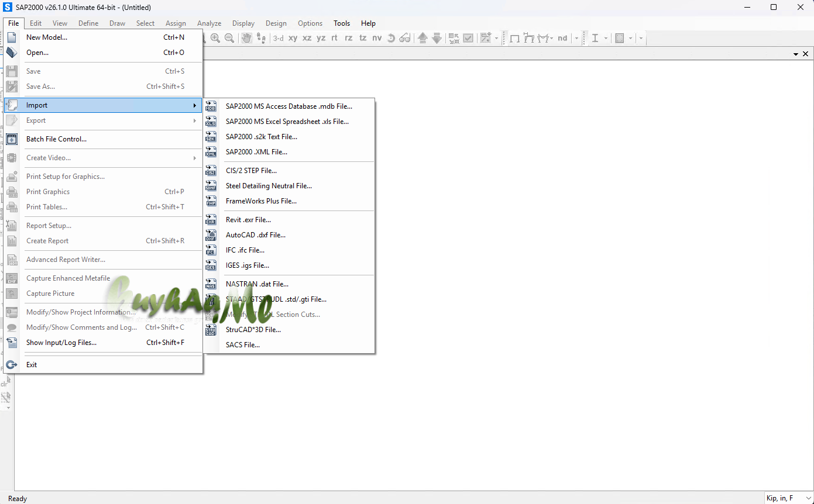Click the Zoom Out magnifier toolbar icon
The image size is (814, 504).
click(x=229, y=38)
